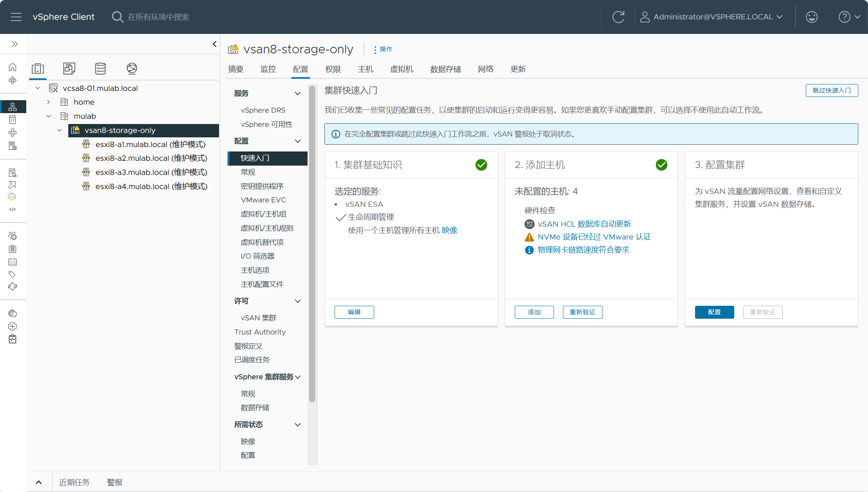Collapse the vSphere 集群服务 section chevron
The image size is (868, 492).
(x=298, y=377)
